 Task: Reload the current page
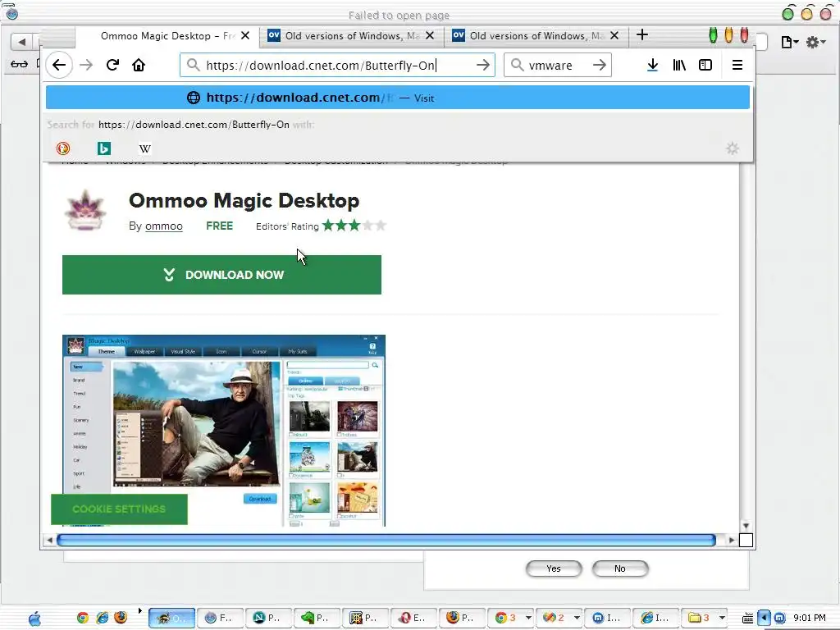coord(112,66)
